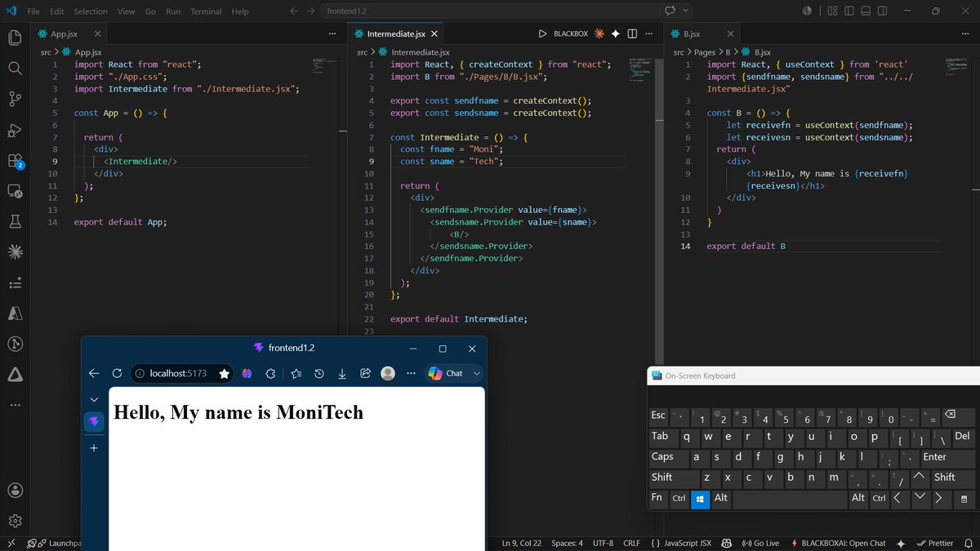Open browser Downloads icon
Image resolution: width=980 pixels, height=551 pixels.
point(342,373)
